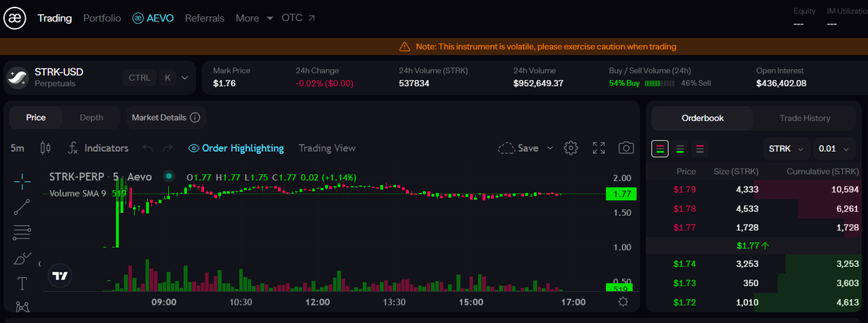Click the $1.73 bid price row
868x323 pixels.
pyautogui.click(x=753, y=283)
